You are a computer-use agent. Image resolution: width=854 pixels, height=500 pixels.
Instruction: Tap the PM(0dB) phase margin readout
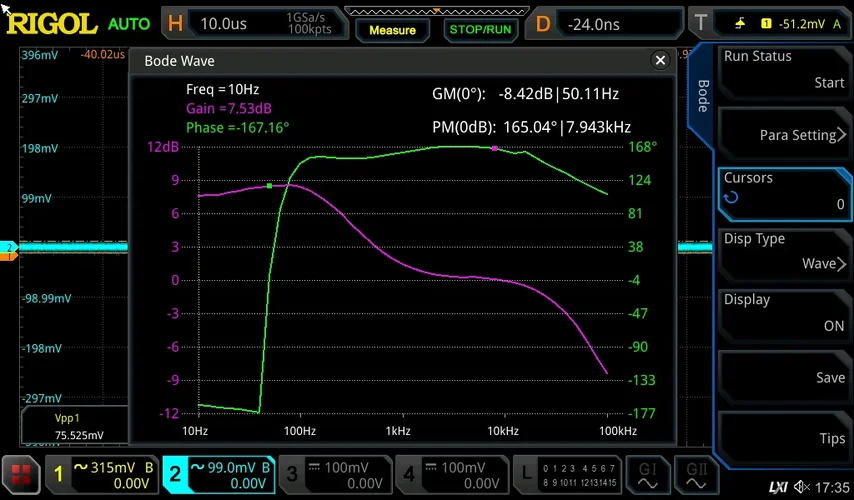(x=531, y=127)
